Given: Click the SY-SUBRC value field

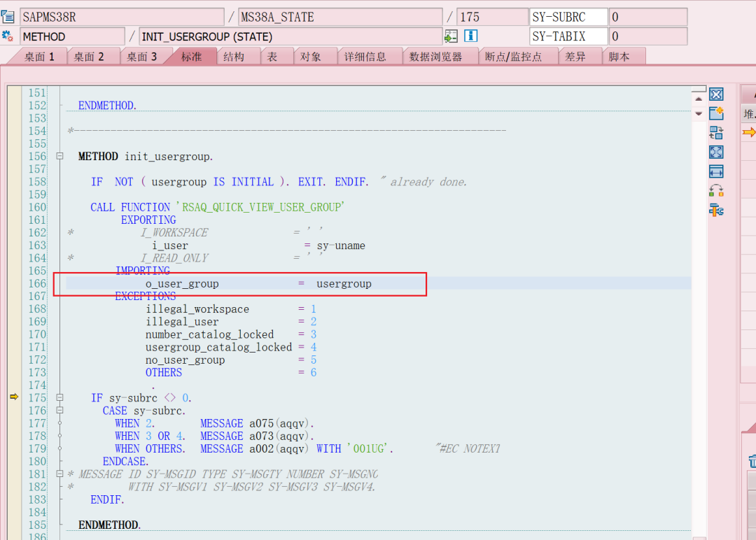Looking at the screenshot, I should [648, 17].
